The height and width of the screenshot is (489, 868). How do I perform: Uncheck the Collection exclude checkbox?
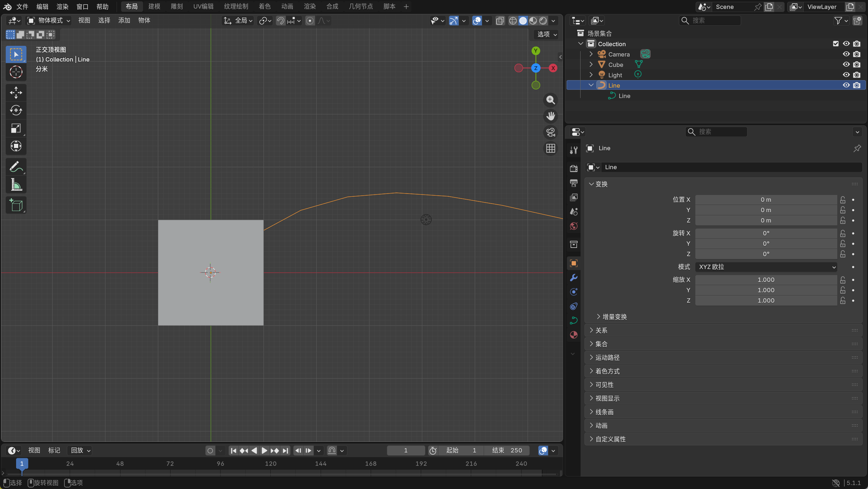pos(835,44)
